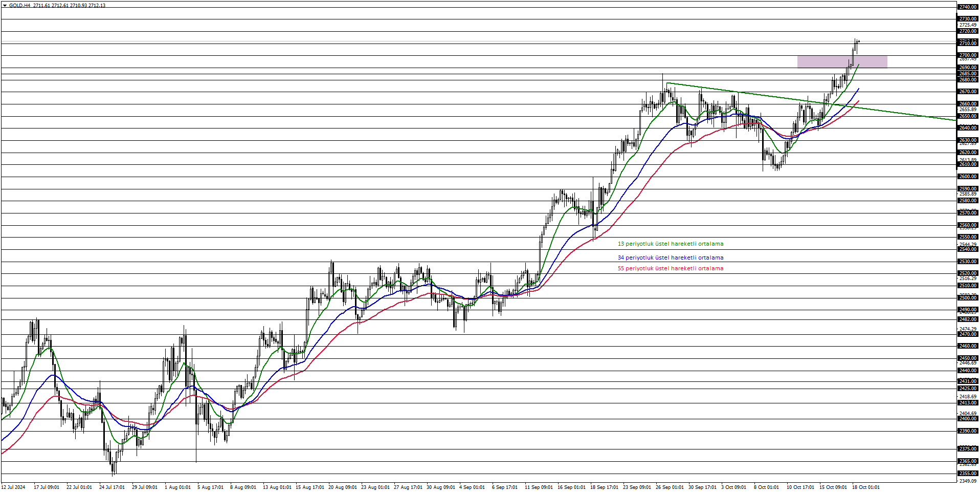
Task: Click the 2650.00 price level label
Action: (968, 116)
